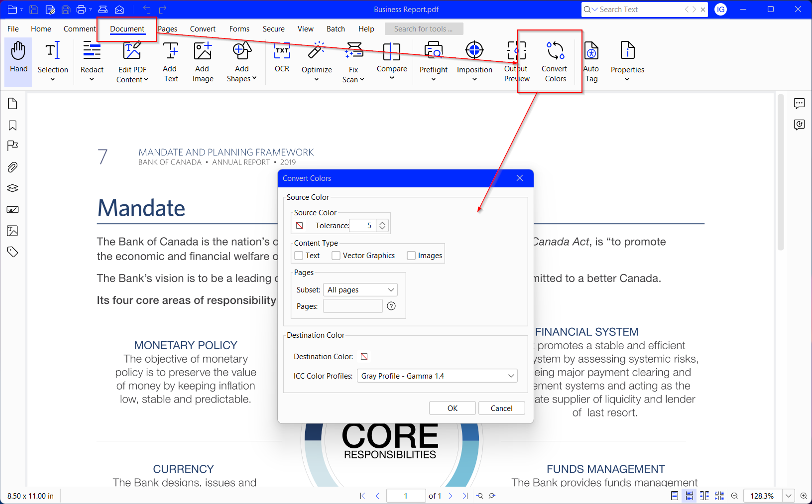This screenshot has height=504, width=812.
Task: Click the Print icon in the title bar
Action: tap(81, 9)
